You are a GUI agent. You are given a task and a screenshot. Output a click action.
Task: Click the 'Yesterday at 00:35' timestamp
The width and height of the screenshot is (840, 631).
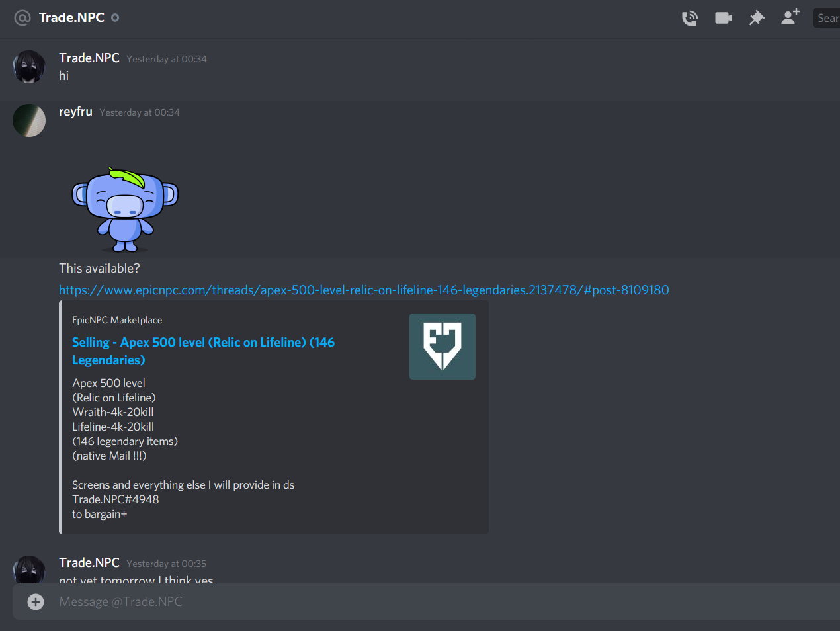point(167,564)
